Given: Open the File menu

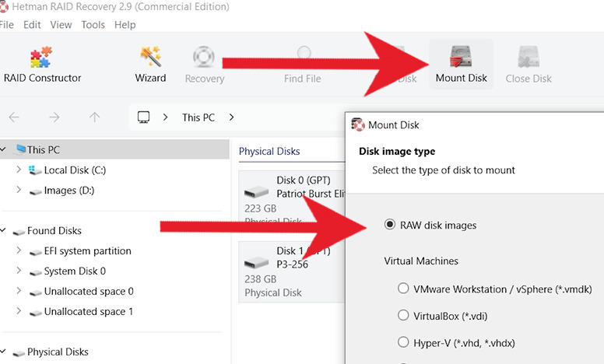Looking at the screenshot, I should pos(6,25).
